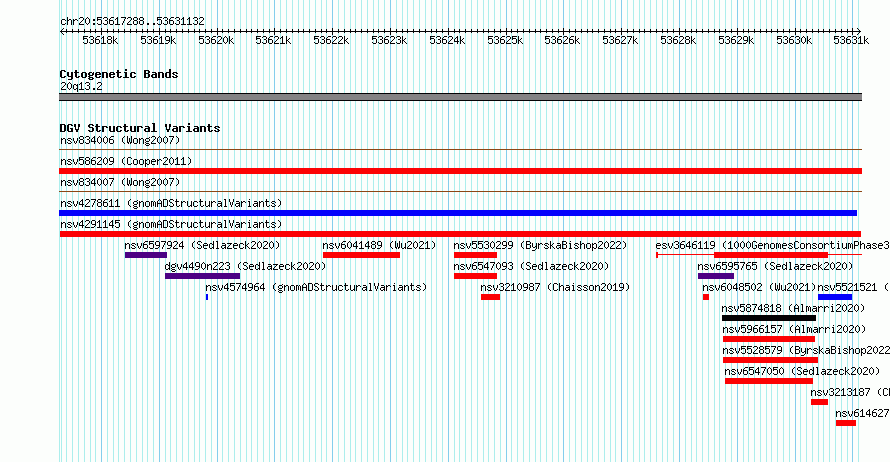890x462 pixels.
Task: Click the 53624k ruler position
Action: [447, 40]
